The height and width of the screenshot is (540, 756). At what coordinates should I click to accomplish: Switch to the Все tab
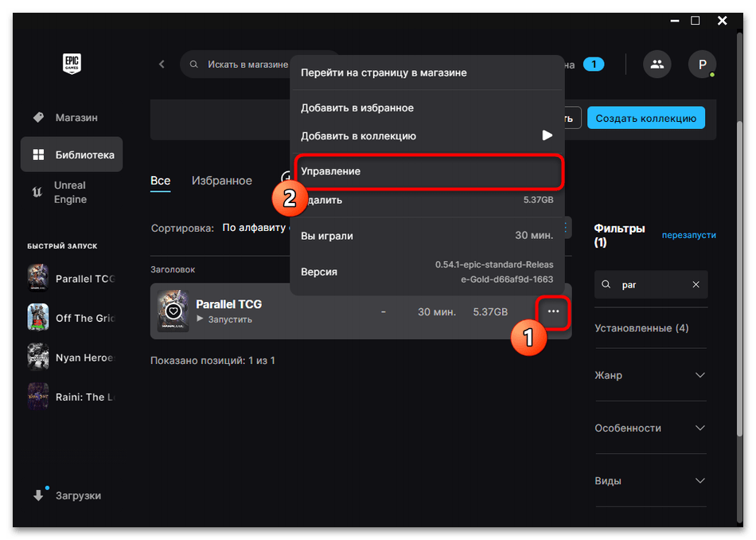(161, 181)
